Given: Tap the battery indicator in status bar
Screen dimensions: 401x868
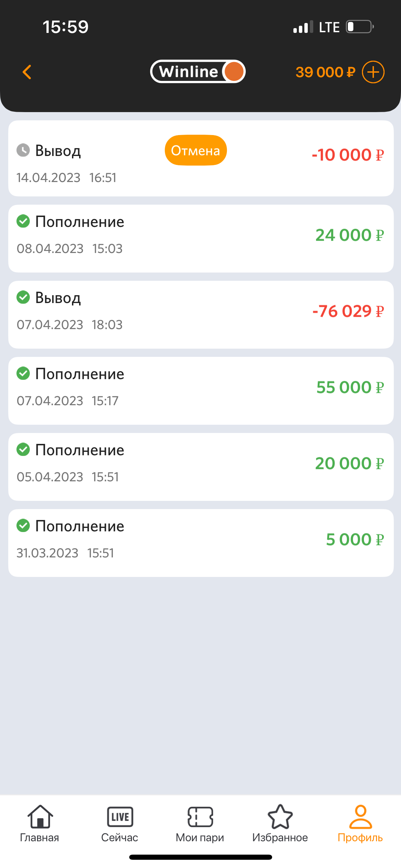Looking at the screenshot, I should pos(359,27).
